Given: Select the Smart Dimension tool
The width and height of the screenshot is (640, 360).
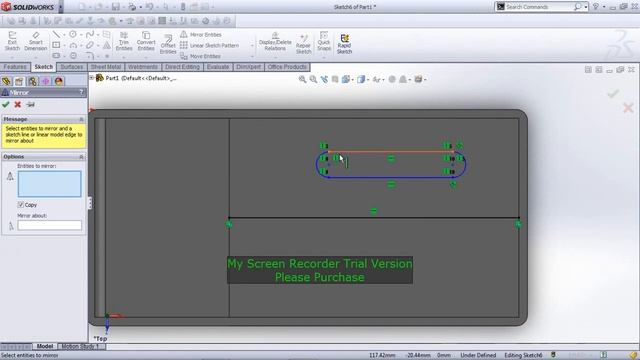Looking at the screenshot, I should pyautogui.click(x=36, y=41).
